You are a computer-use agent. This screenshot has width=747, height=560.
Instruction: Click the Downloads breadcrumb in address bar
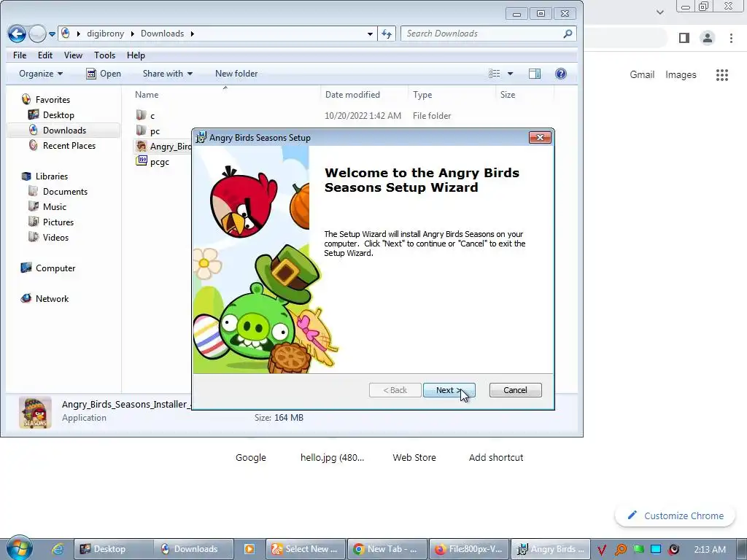162,34
